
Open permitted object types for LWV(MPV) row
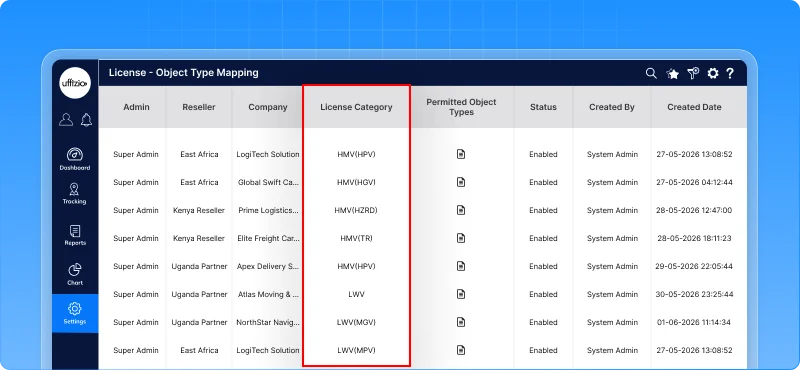(x=461, y=350)
